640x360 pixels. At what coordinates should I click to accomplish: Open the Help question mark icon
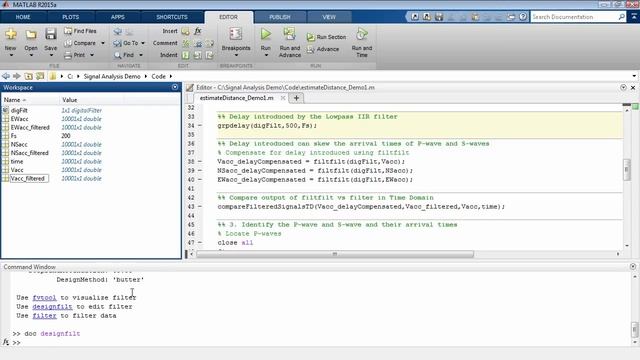click(x=523, y=17)
